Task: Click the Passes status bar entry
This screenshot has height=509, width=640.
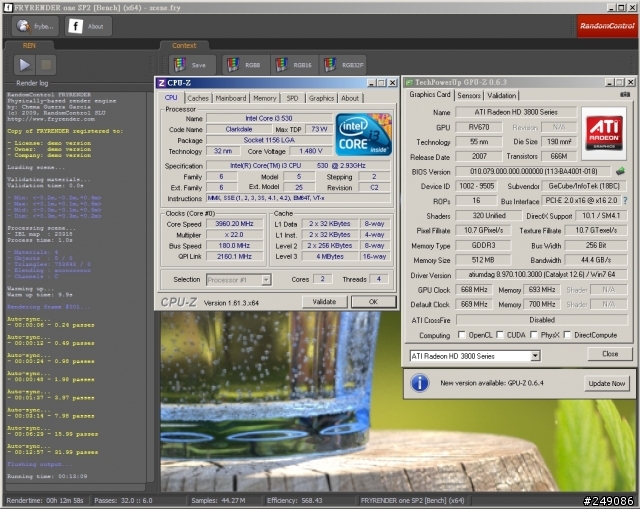Action: (x=123, y=500)
